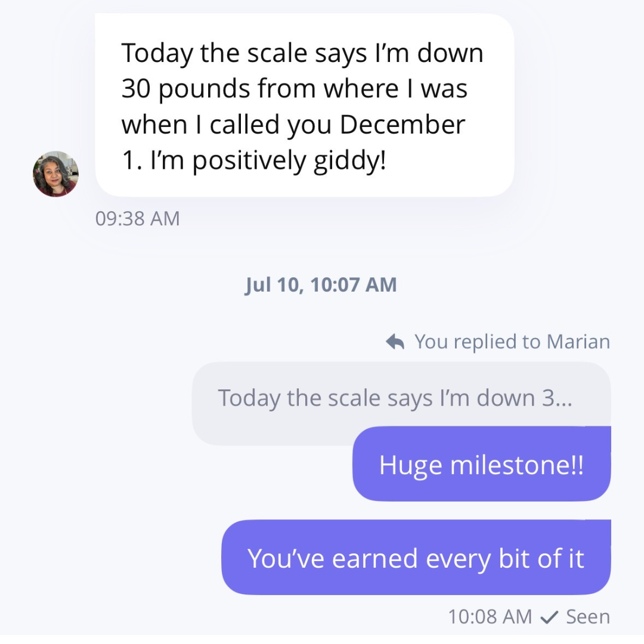
Task: Click the word 'Today' in the quoted preview
Action: click(249, 398)
